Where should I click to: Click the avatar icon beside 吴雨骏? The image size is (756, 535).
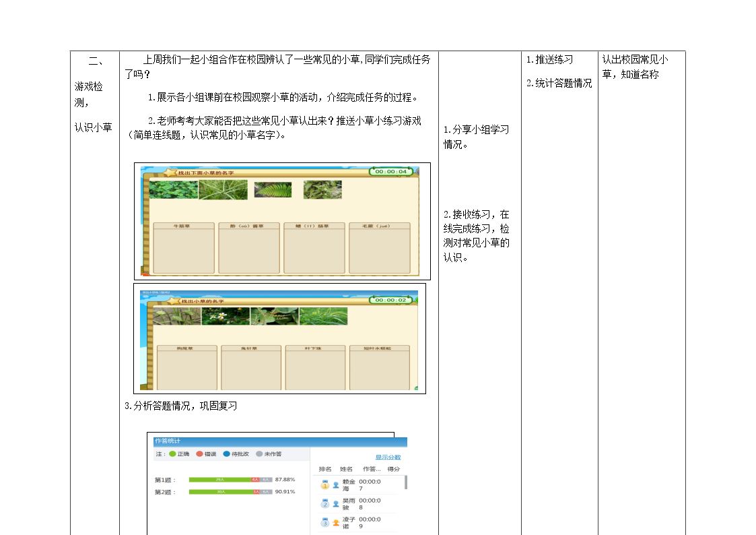coord(336,503)
